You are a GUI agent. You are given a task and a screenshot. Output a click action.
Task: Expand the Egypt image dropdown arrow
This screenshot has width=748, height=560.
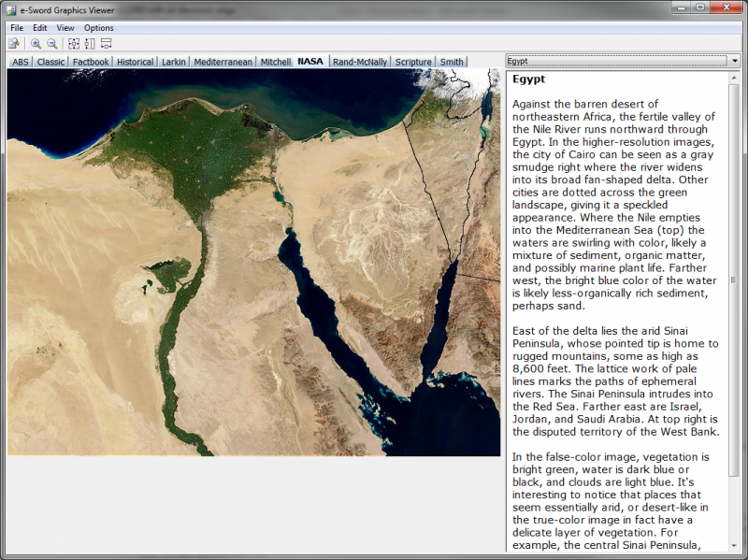[734, 61]
